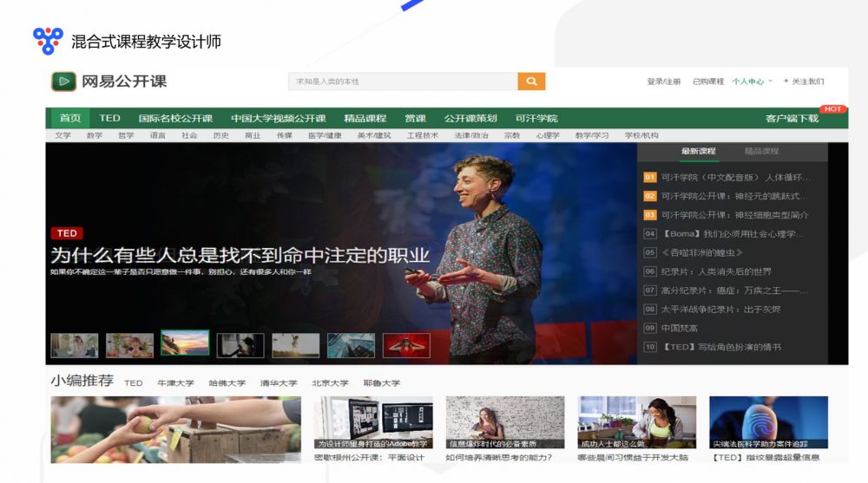The width and height of the screenshot is (868, 483).
Task: Select the red last carousel thumbnail
Action: pos(406,346)
